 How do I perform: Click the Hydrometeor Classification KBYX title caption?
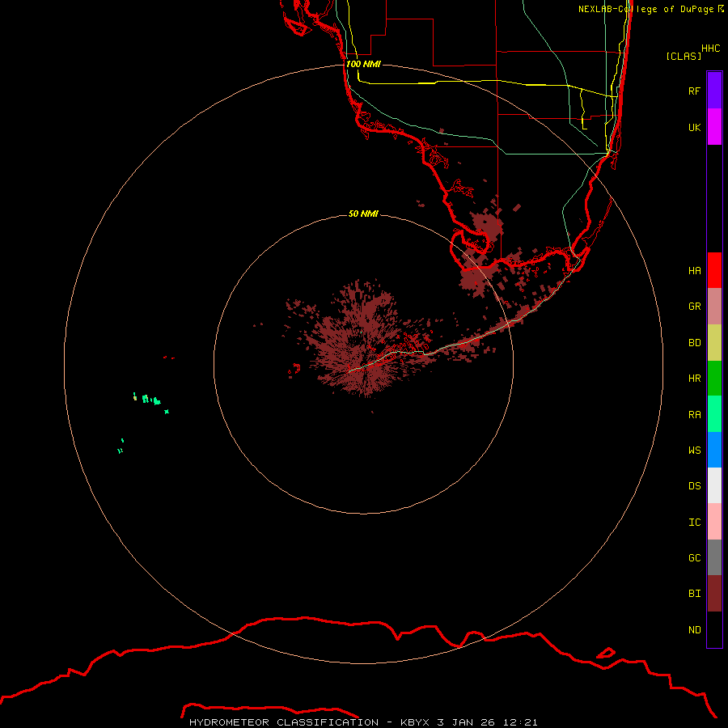click(363, 722)
